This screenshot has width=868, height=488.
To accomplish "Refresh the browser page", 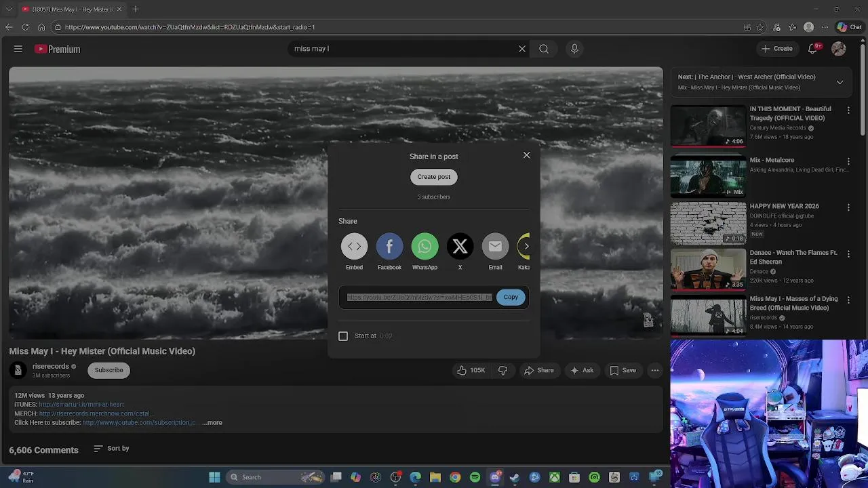I will point(25,27).
